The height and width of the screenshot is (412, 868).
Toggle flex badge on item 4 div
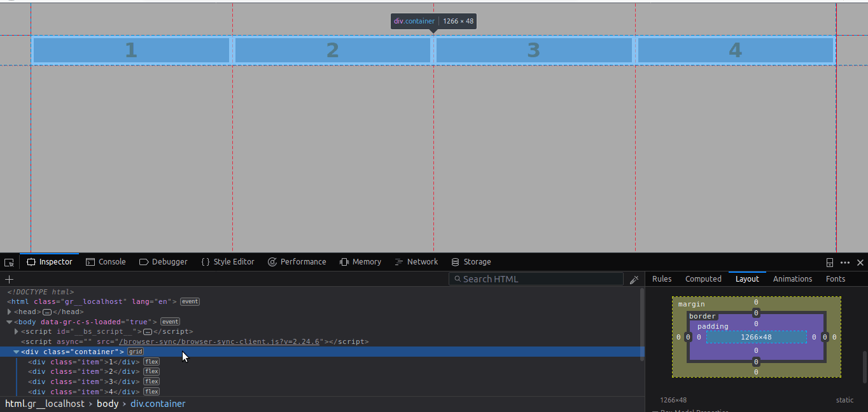pyautogui.click(x=151, y=392)
